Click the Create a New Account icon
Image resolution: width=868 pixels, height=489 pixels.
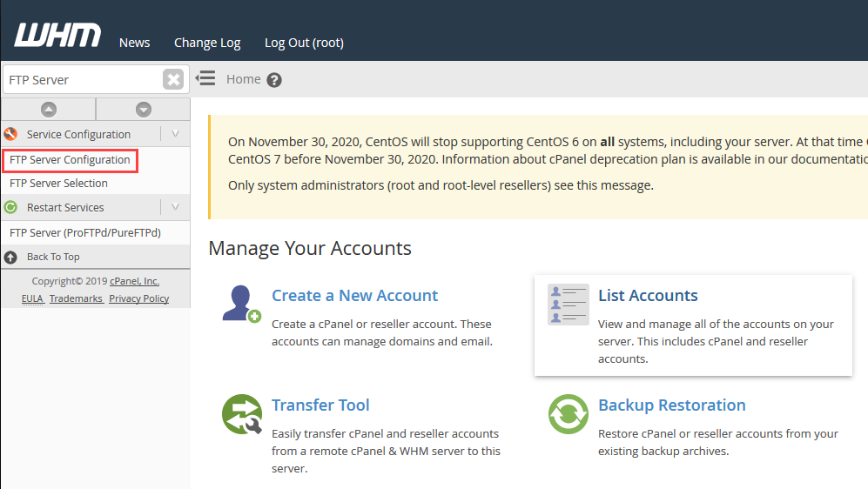click(x=241, y=303)
